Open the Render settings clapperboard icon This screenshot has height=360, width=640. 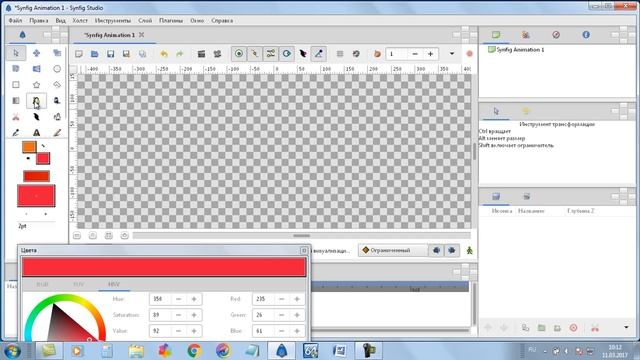pos(201,54)
